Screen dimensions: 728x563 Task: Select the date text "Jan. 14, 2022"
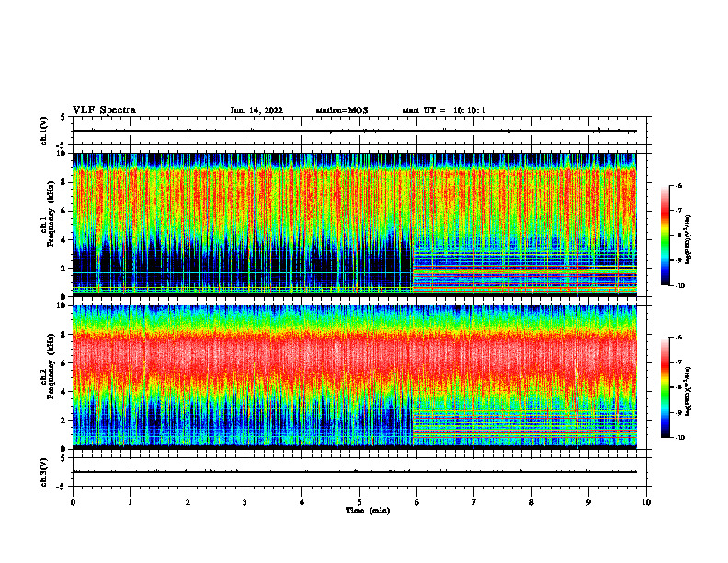click(x=256, y=110)
